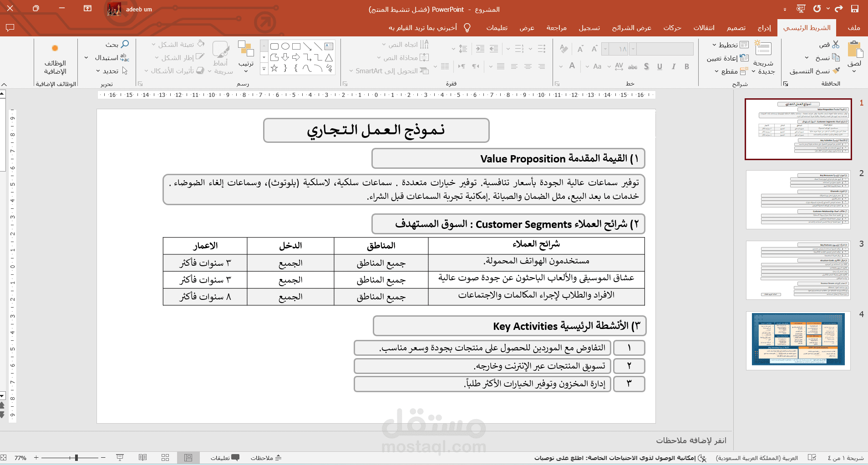Select slide 2 thumbnail
The height and width of the screenshot is (465, 868).
coord(798,200)
